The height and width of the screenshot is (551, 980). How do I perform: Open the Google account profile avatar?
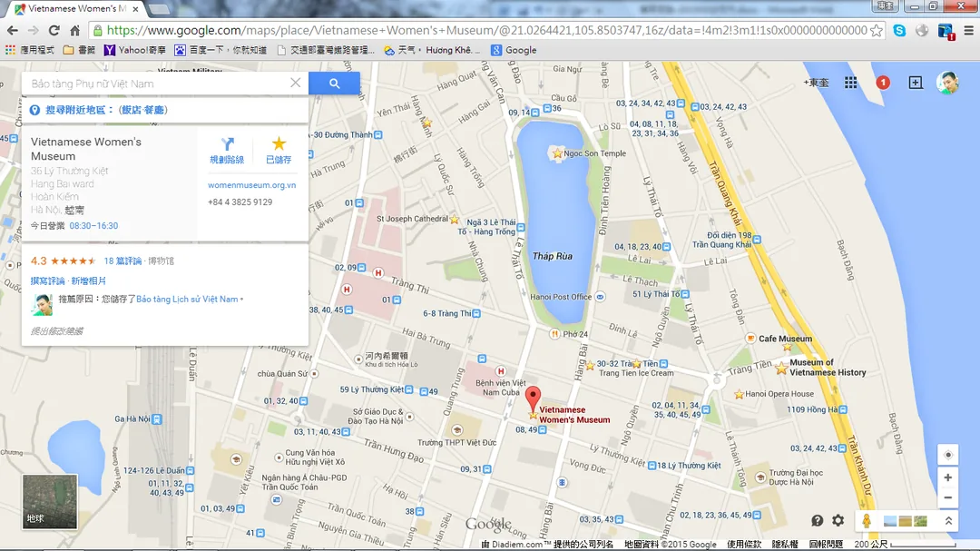[947, 83]
